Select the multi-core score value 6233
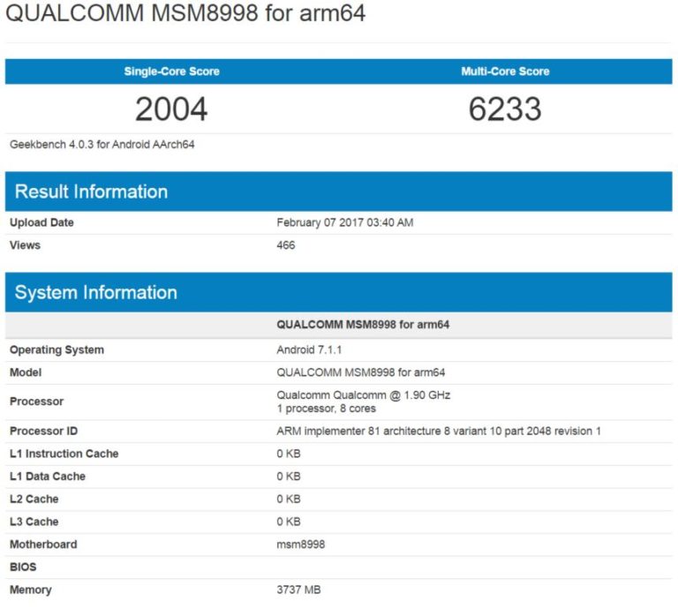Viewport: 678px width, 616px height. 505,109
